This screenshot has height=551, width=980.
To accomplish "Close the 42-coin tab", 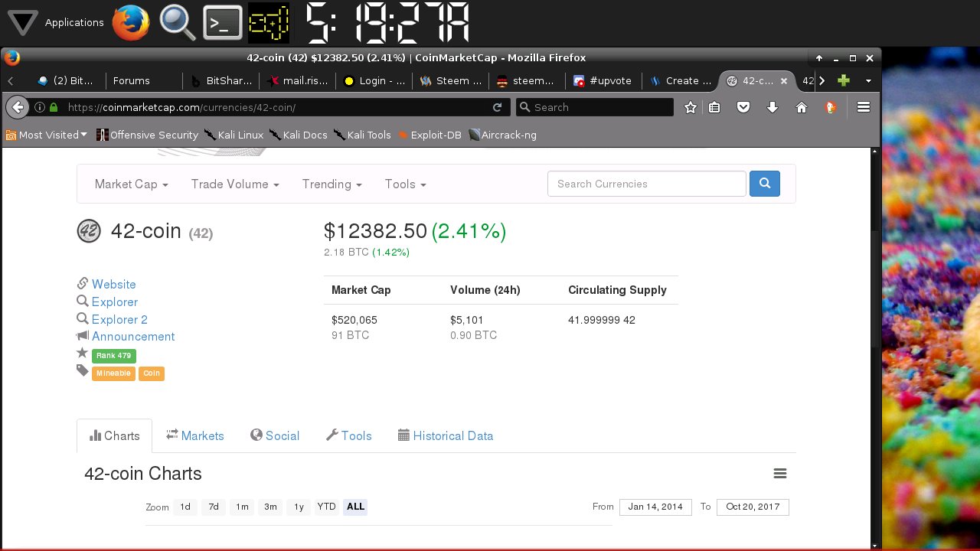I will [783, 80].
